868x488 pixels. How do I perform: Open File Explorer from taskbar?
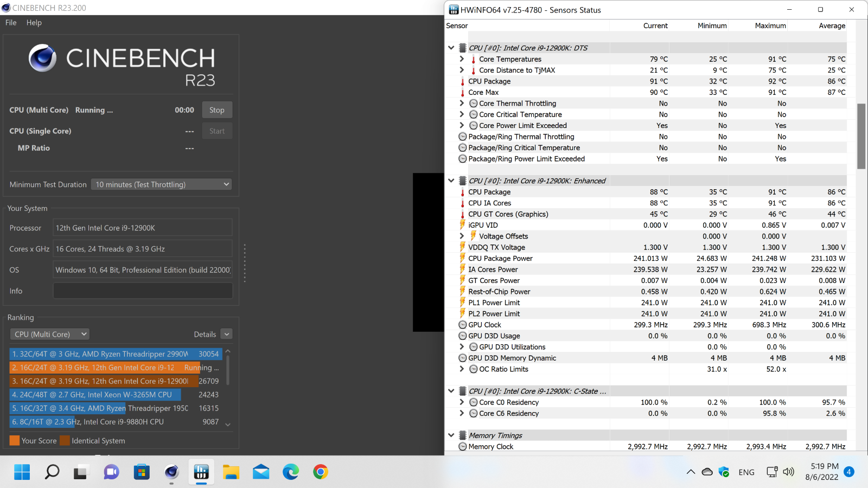(x=231, y=472)
